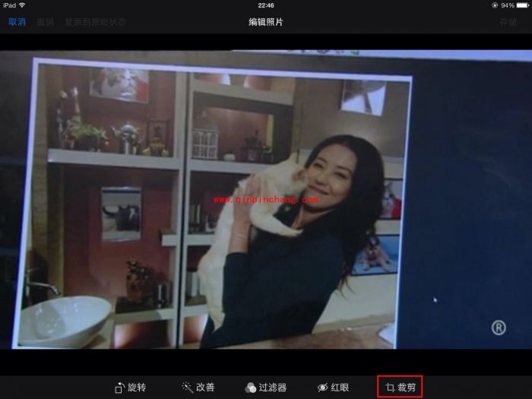Tap the dimmed 撤销 (Undo) button
Image resolution: width=532 pixels, height=399 pixels.
point(46,22)
